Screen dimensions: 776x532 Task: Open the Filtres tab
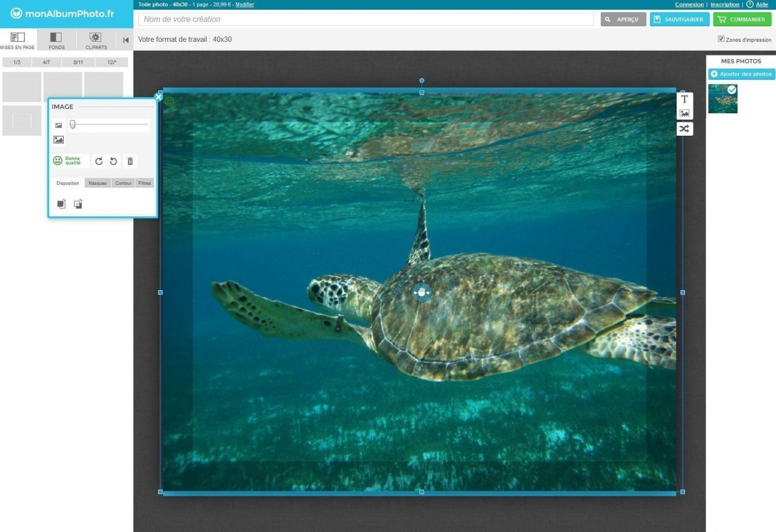click(144, 183)
